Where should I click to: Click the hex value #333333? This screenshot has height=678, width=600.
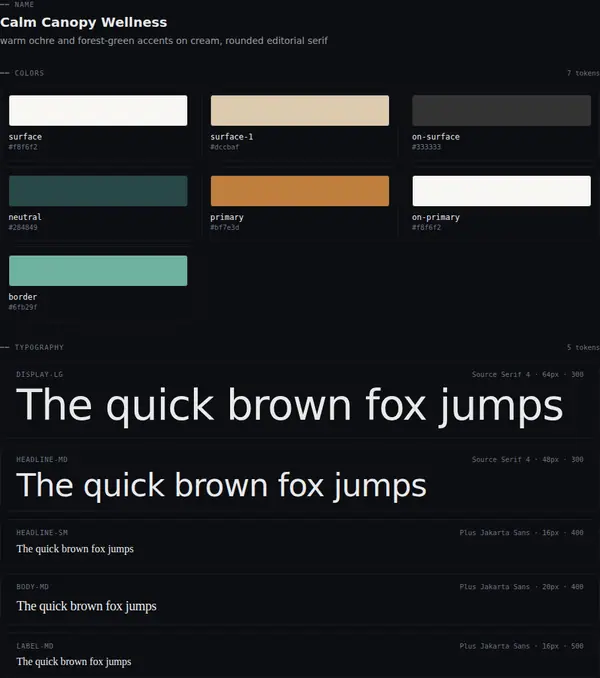[x=426, y=147]
